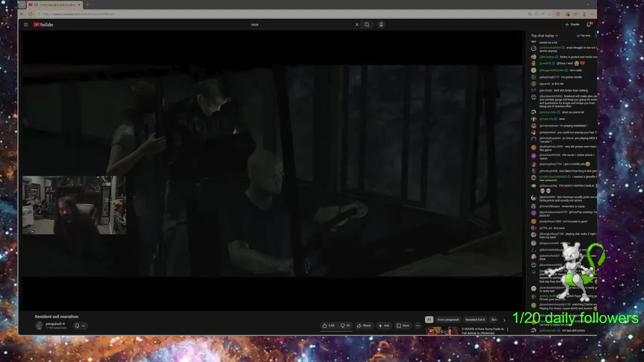Like the video with thumbs up

click(329, 326)
